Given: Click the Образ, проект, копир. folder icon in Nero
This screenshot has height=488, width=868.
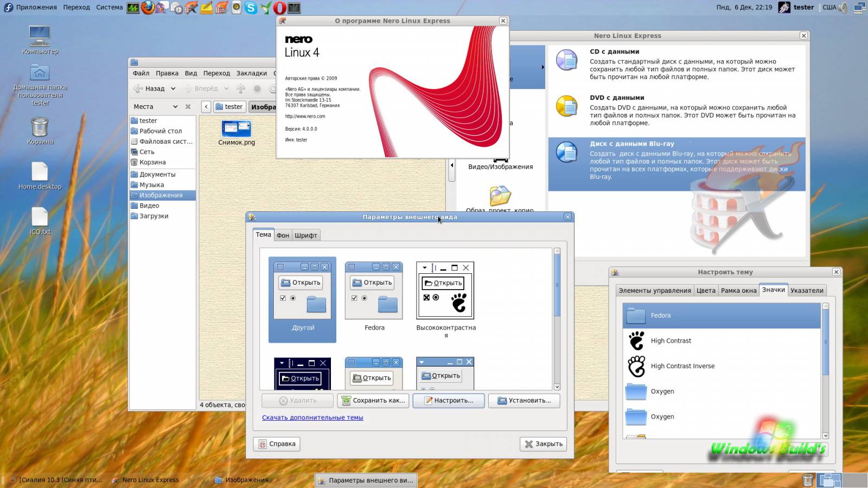Looking at the screenshot, I should [500, 195].
